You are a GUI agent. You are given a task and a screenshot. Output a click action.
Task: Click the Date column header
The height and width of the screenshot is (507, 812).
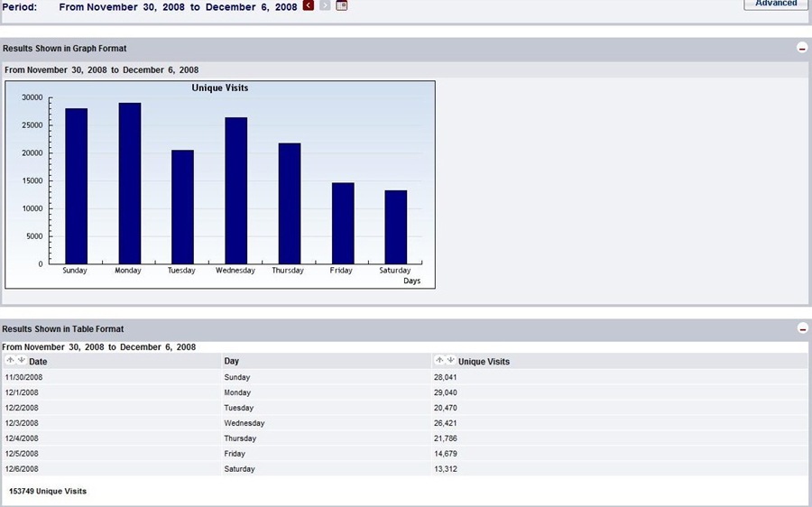tap(38, 362)
